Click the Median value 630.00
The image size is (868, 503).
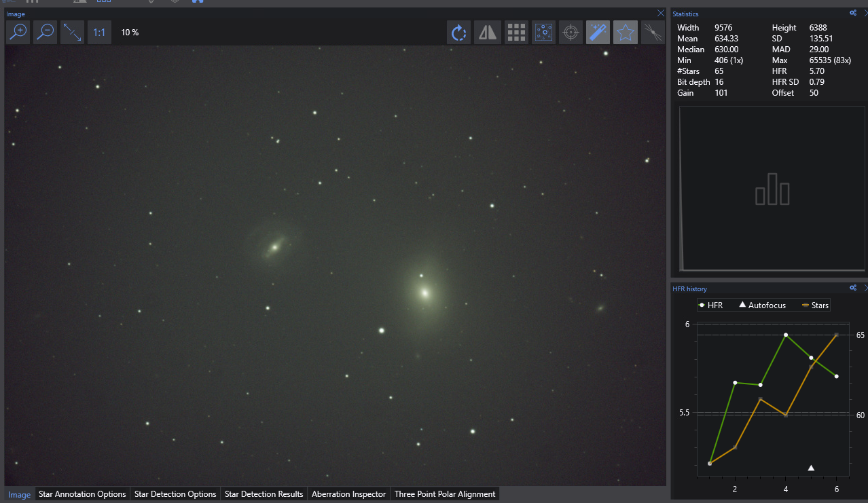726,50
